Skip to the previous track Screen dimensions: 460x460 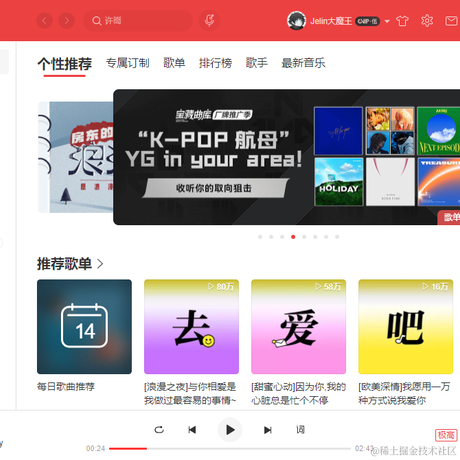(x=192, y=430)
